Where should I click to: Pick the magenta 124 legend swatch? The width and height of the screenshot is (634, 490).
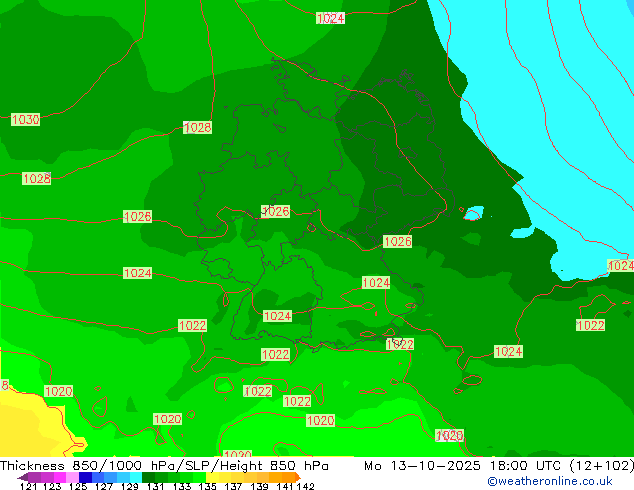60,477
